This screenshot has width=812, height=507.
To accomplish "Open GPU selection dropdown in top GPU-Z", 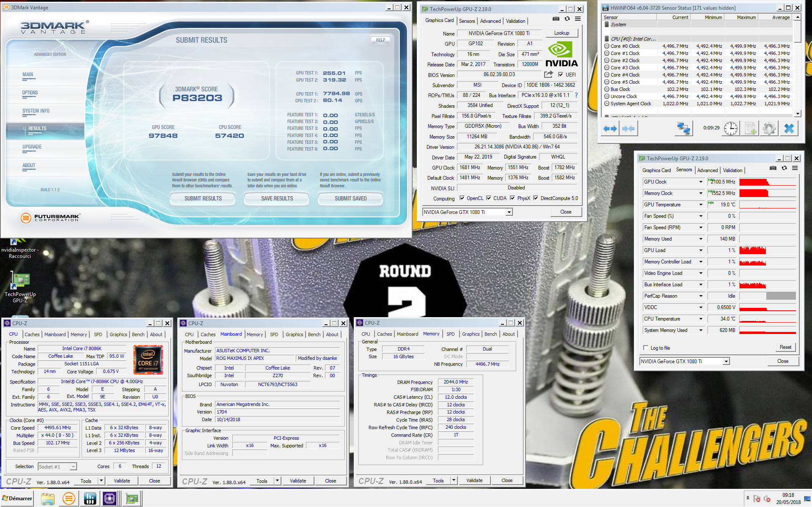I will tap(509, 212).
